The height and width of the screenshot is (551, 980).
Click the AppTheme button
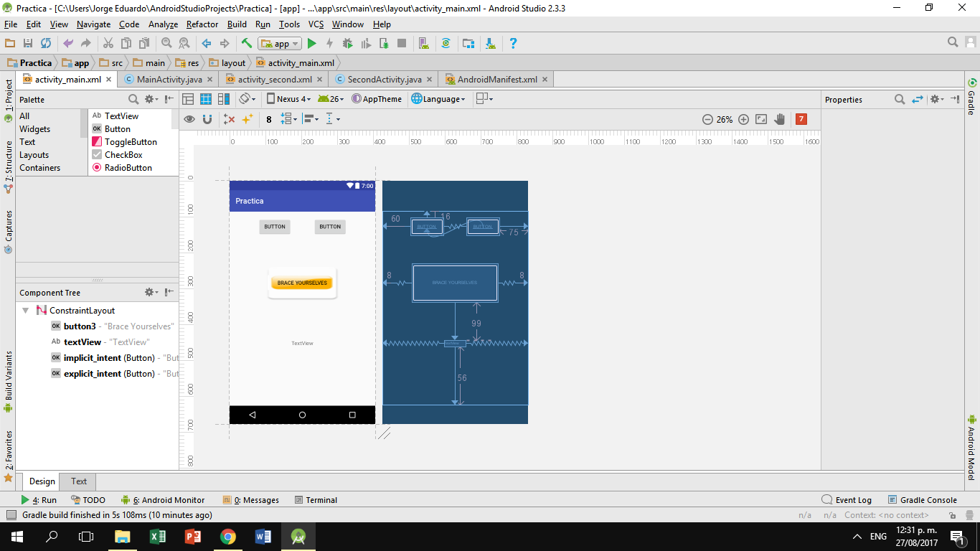tap(377, 99)
